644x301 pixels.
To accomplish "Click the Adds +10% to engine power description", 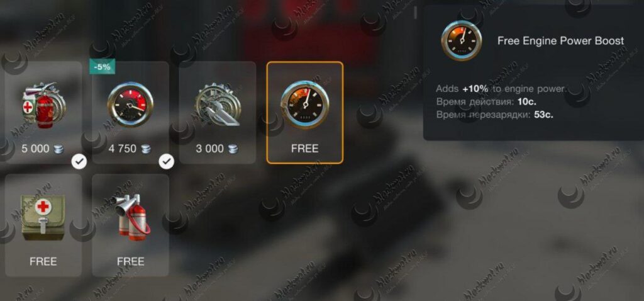I will click(501, 89).
